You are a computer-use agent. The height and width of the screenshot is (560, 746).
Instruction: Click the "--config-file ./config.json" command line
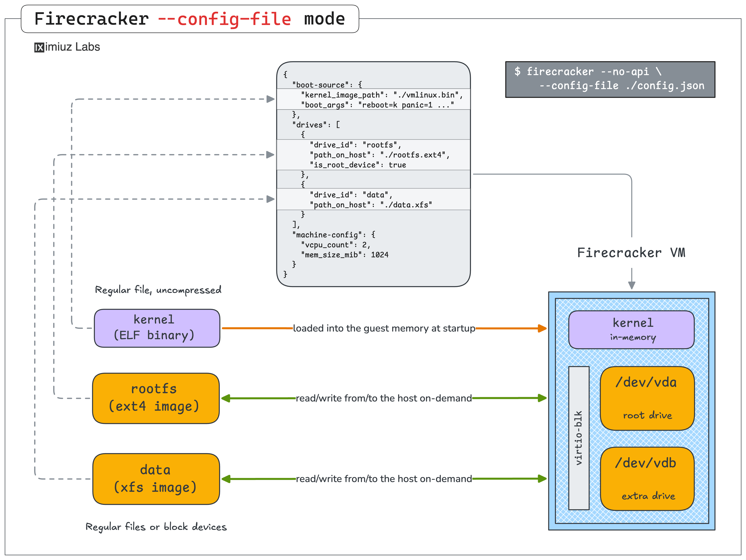tap(622, 86)
